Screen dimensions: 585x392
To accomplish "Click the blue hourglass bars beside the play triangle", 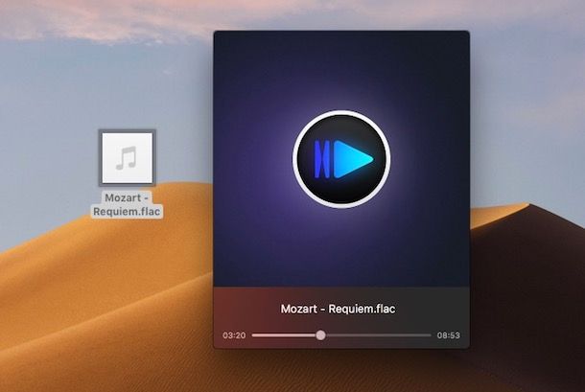I will coord(322,159).
